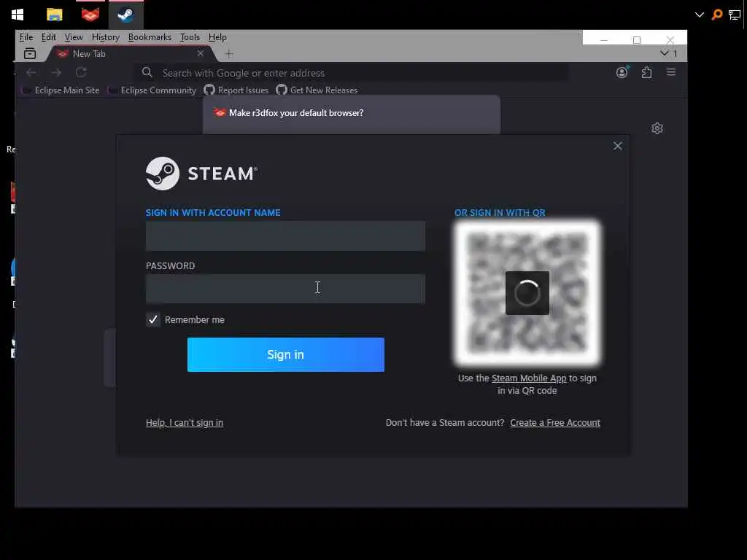The width and height of the screenshot is (747, 560).
Task: Open new tab page settings gear
Action: pos(657,128)
